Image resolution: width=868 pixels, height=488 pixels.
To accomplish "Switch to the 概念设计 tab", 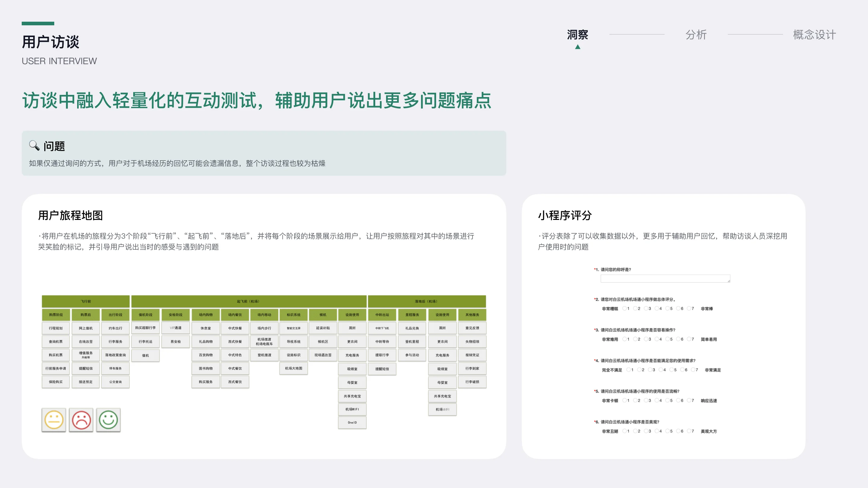I will click(814, 35).
